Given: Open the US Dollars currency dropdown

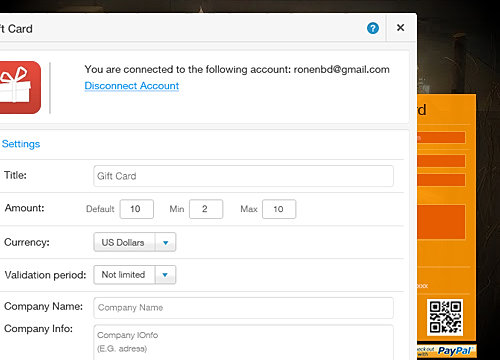Looking at the screenshot, I should (134, 242).
